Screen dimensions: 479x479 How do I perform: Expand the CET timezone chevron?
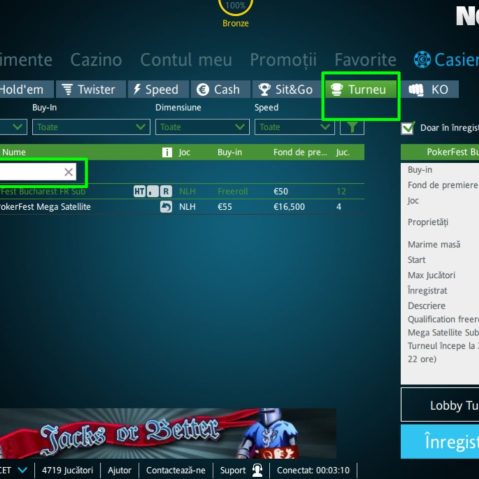click(22, 470)
